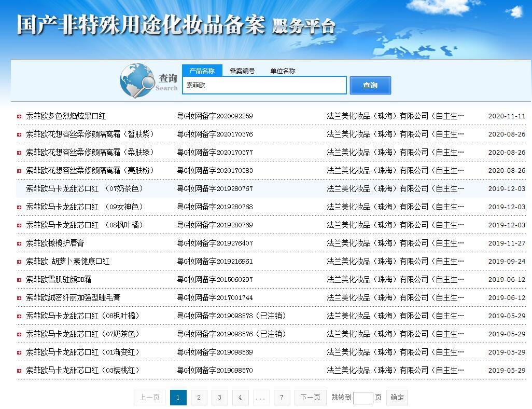Switch to the 产品名称 search tab
Viewport: 532px width, 409px height.
(202, 70)
